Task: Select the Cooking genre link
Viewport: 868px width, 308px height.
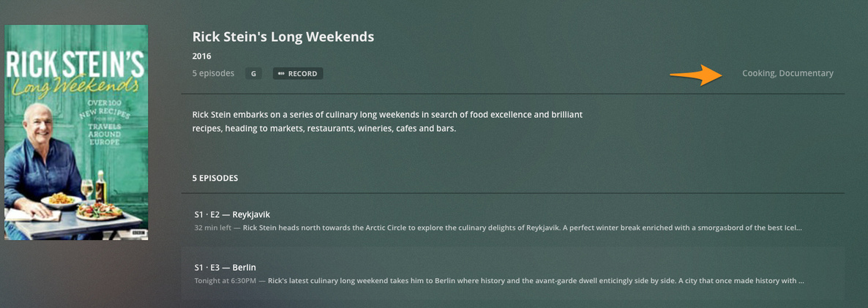Action: tap(758, 73)
